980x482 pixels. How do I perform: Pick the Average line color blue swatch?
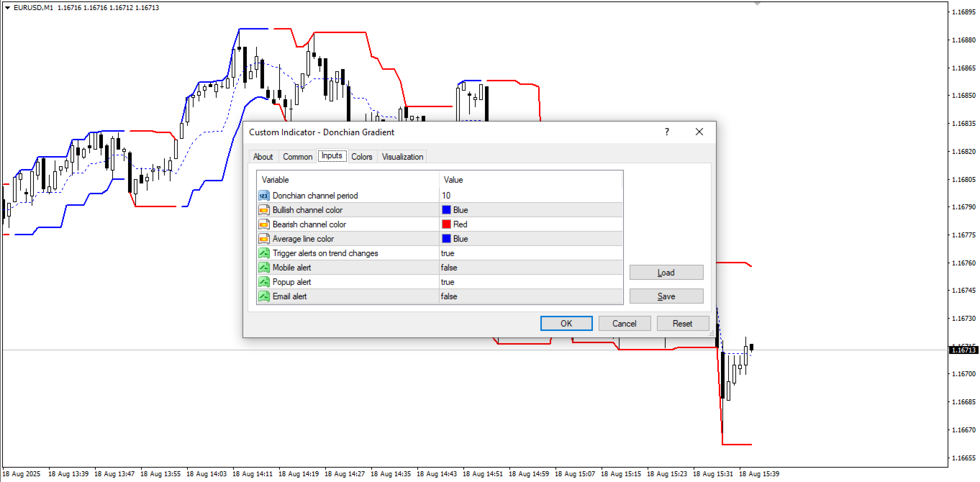point(447,239)
